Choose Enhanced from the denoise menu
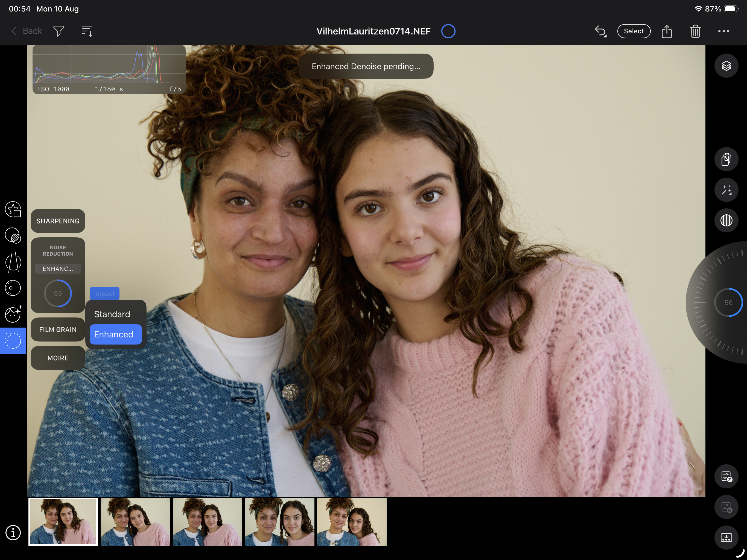This screenshot has height=560, width=747. pos(115,334)
